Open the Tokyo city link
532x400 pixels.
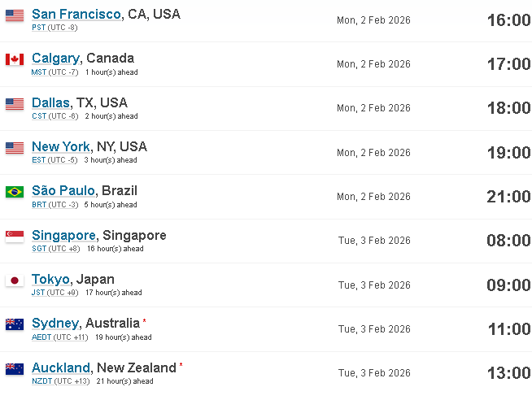tap(51, 280)
